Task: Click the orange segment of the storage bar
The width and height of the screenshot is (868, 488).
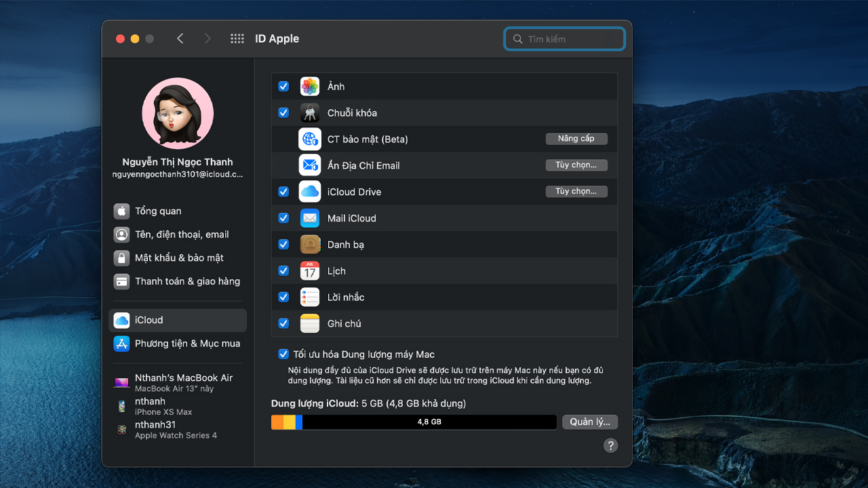Action: point(277,422)
